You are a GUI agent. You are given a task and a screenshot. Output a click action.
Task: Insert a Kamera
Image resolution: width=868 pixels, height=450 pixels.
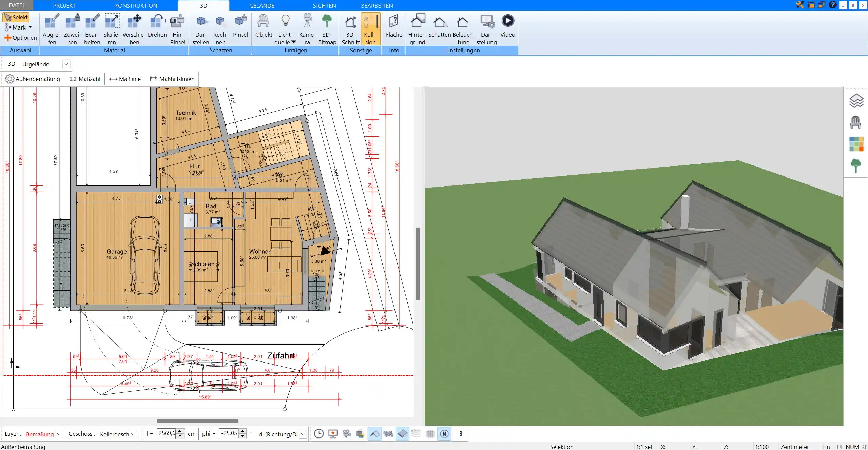[x=307, y=29]
